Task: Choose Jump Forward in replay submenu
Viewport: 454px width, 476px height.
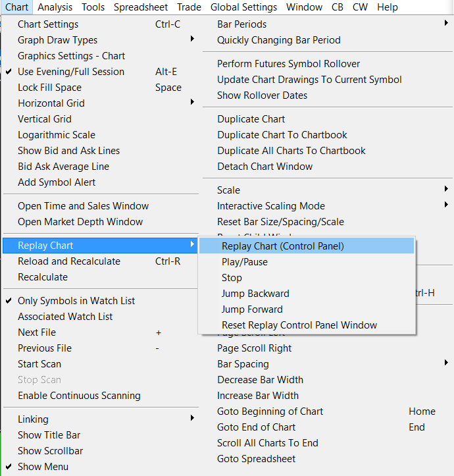Action: pyautogui.click(x=252, y=309)
